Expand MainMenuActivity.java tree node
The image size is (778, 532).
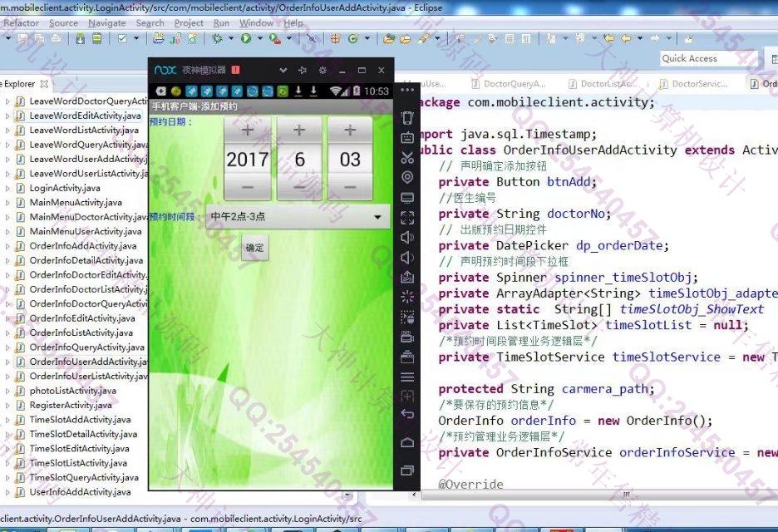(x=7, y=203)
